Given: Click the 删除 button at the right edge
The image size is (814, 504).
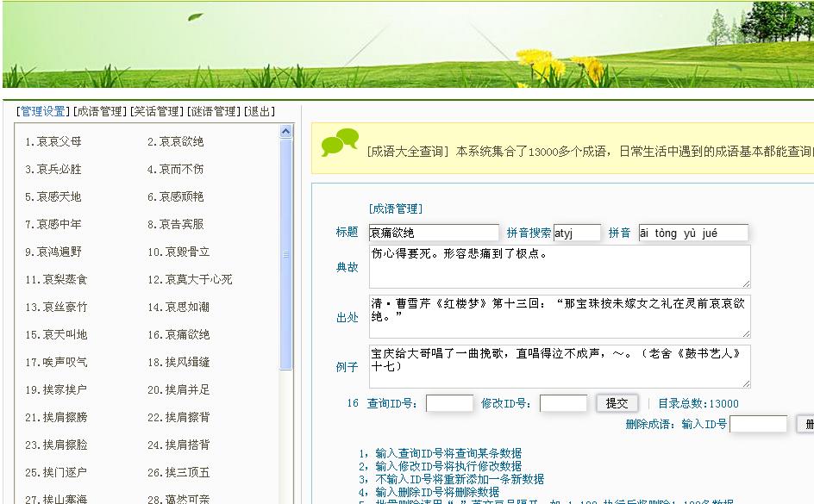Looking at the screenshot, I should click(x=807, y=424).
